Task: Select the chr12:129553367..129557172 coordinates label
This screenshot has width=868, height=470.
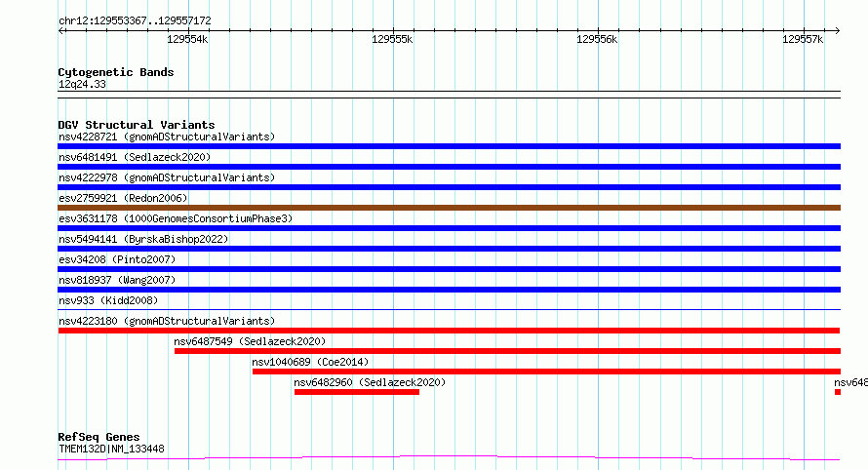Action: click(x=135, y=21)
